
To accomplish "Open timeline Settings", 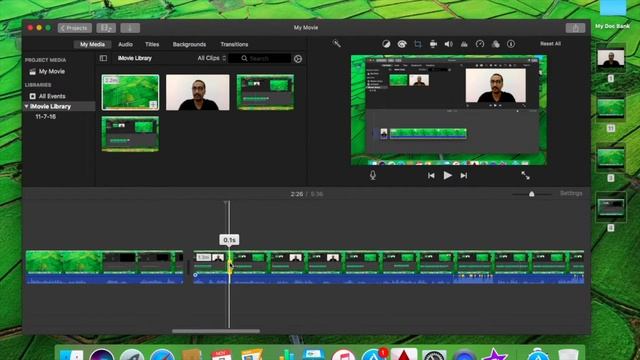I will pos(571,193).
